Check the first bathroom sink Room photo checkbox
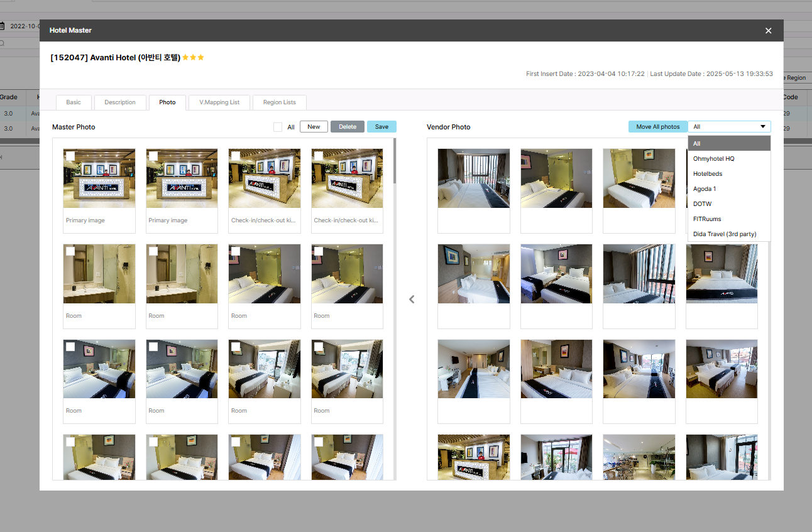This screenshot has width=812, height=532. pos(70,251)
